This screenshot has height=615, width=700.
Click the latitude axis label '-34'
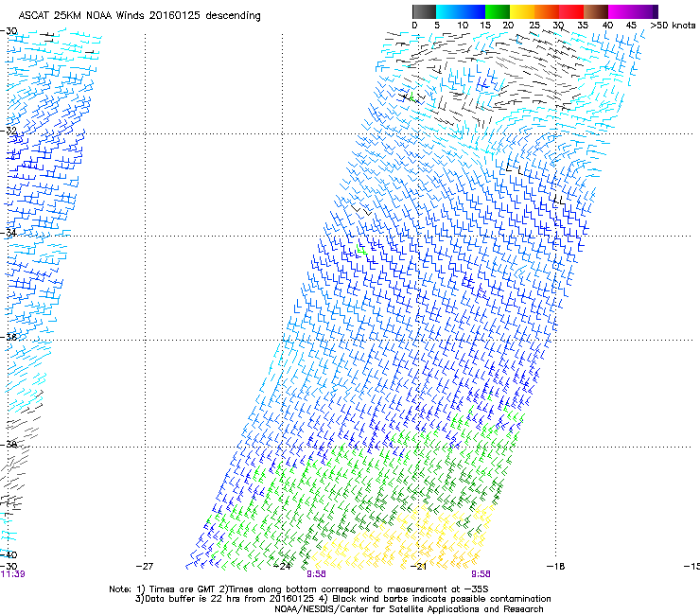click(x=9, y=233)
